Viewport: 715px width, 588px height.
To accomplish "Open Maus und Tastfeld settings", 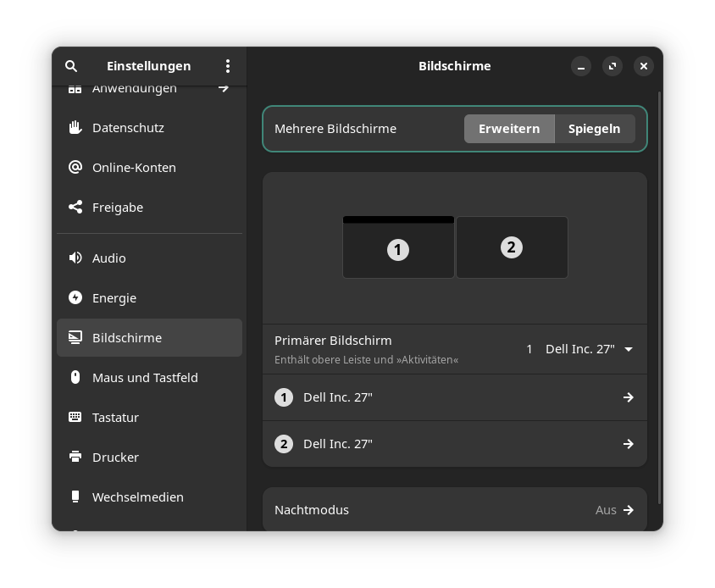I will point(150,377).
